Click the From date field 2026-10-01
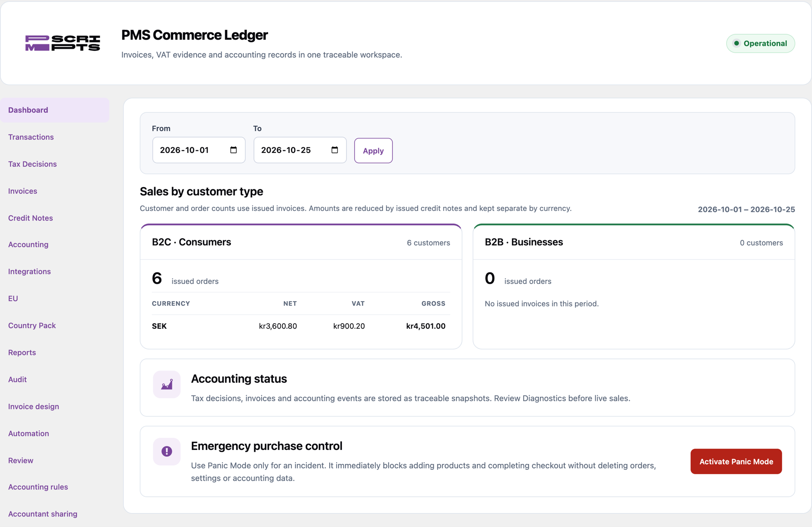 tap(198, 150)
